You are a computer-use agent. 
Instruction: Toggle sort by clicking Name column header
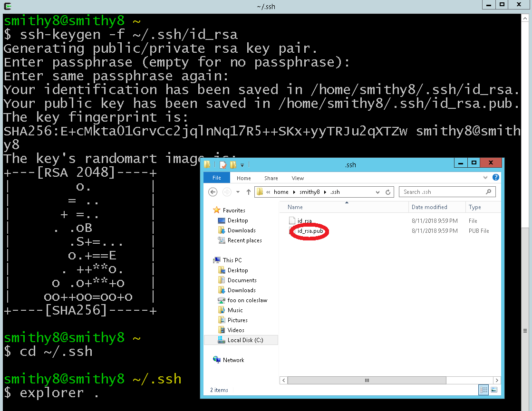coord(294,207)
